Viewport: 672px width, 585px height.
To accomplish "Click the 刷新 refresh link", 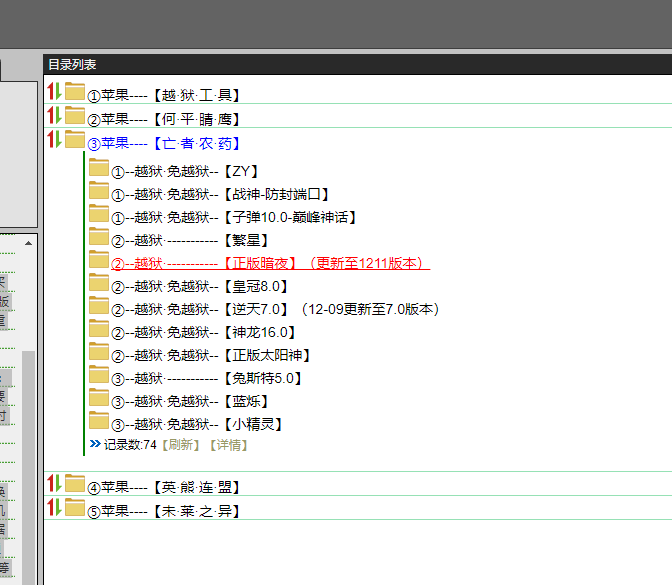I will coord(181,445).
